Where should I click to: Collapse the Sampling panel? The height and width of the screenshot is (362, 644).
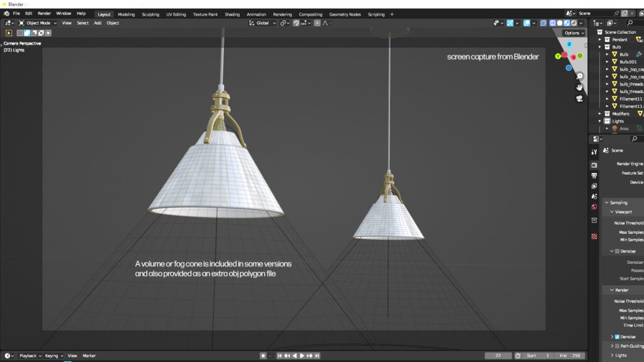(x=606, y=203)
